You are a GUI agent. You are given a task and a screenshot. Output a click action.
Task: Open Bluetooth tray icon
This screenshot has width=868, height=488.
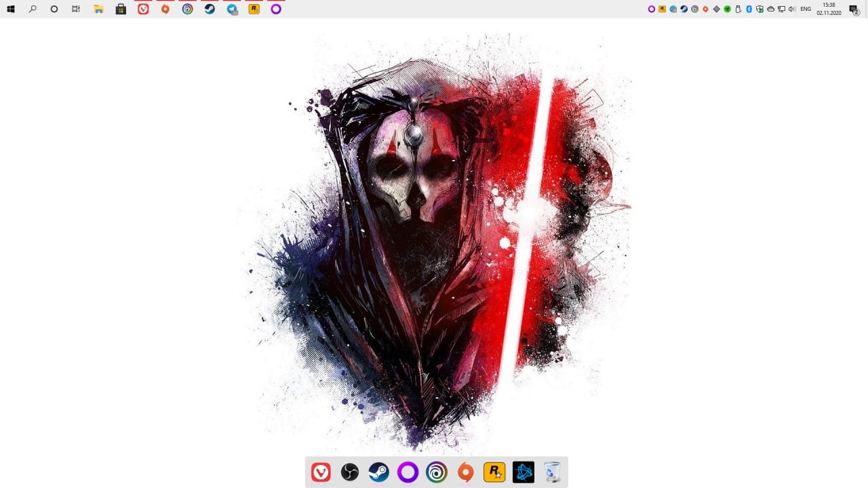(749, 9)
